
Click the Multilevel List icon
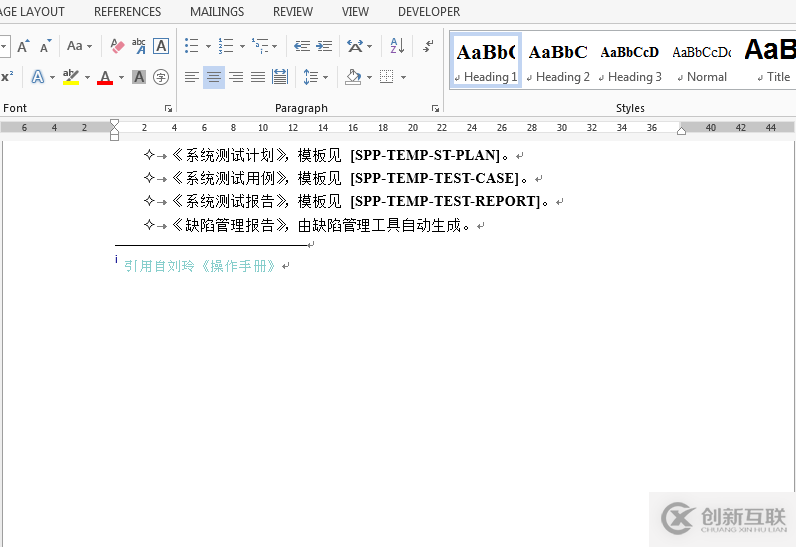click(260, 46)
